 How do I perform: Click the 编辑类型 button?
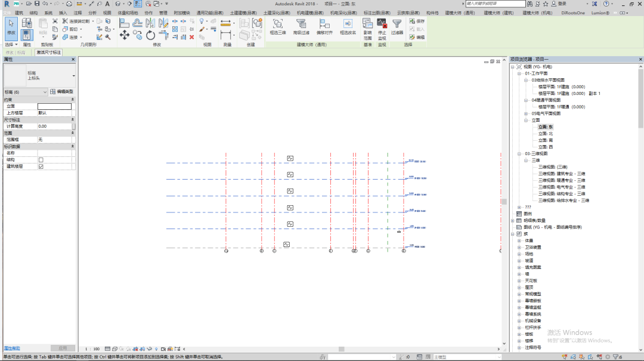pos(62,92)
